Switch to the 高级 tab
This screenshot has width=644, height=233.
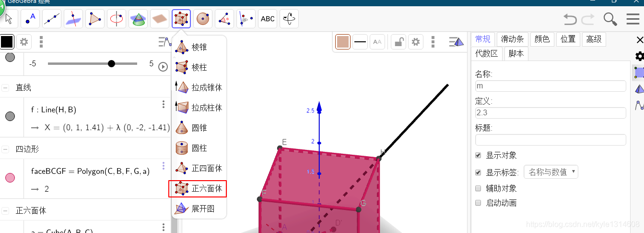pyautogui.click(x=594, y=39)
